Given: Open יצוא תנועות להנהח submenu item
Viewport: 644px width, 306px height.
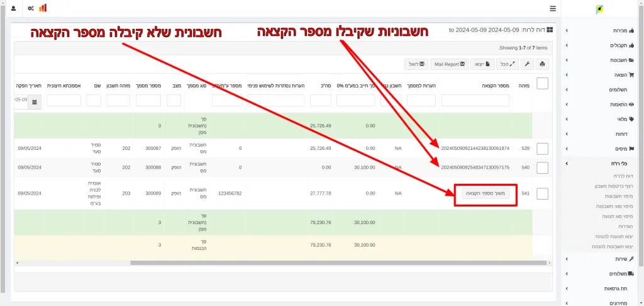Looking at the screenshot, I should pyautogui.click(x=614, y=237).
